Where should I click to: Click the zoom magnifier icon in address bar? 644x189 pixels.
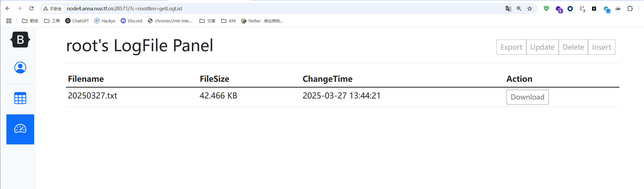click(519, 9)
